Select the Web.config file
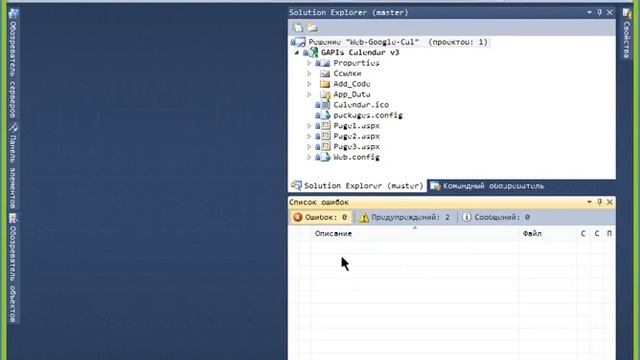 (x=356, y=157)
